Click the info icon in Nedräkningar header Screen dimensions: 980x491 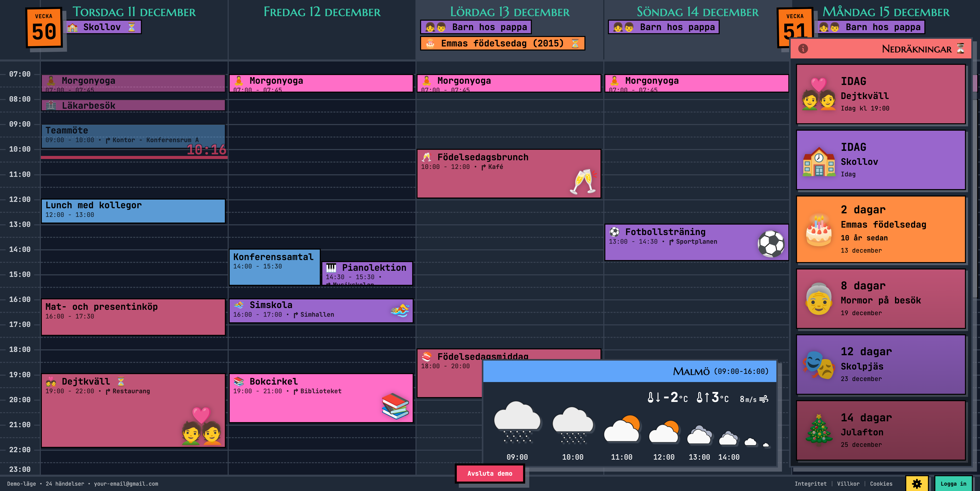click(x=803, y=49)
